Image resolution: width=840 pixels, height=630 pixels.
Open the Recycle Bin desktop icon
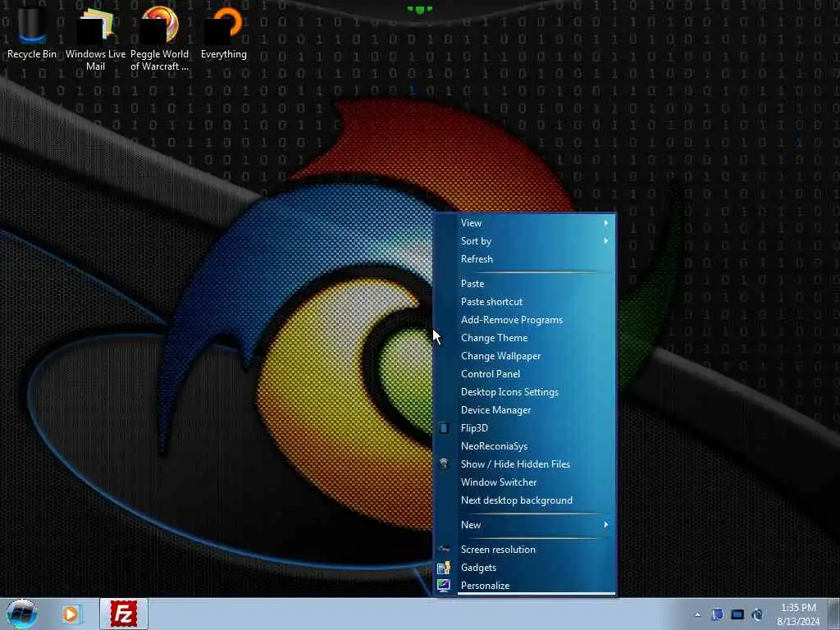[32, 32]
